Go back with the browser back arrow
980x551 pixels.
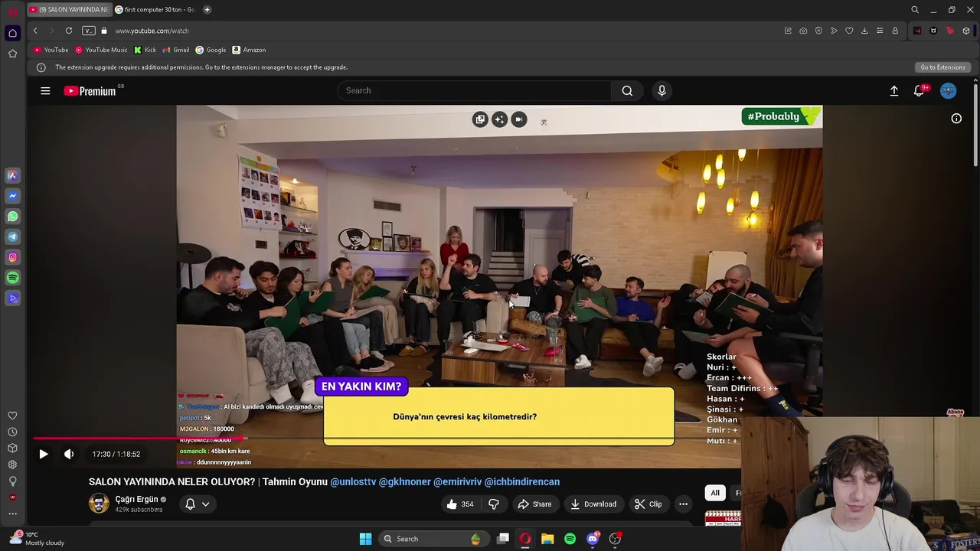[35, 31]
